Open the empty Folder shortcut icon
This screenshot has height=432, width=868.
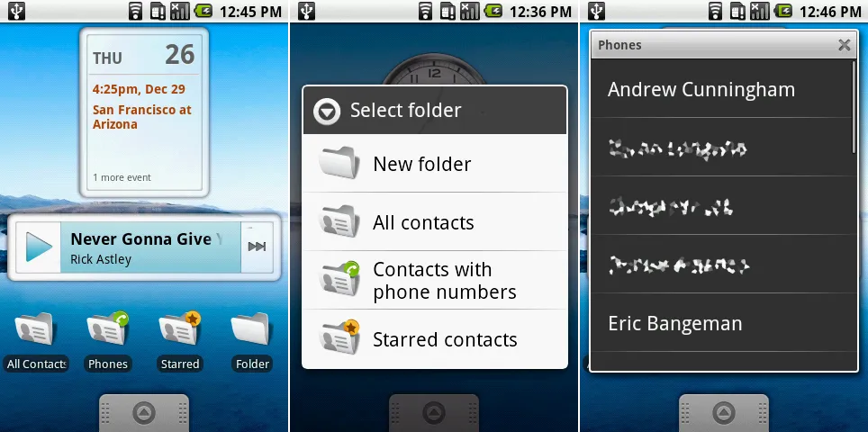pyautogui.click(x=252, y=331)
